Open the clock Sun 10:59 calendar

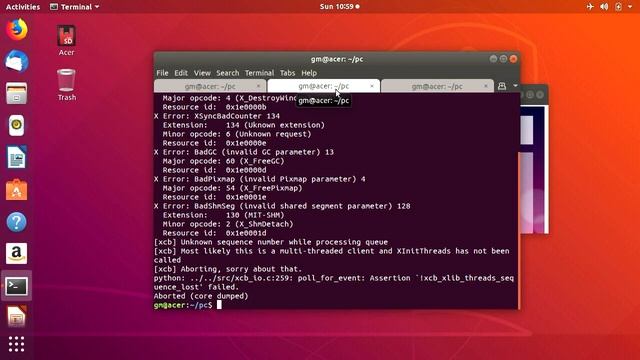pyautogui.click(x=340, y=7)
